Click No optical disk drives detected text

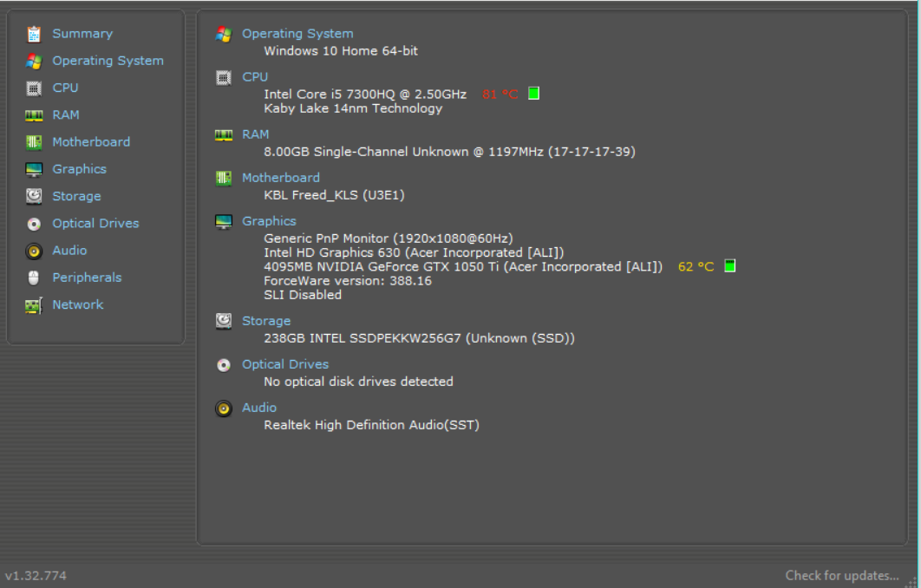358,382
